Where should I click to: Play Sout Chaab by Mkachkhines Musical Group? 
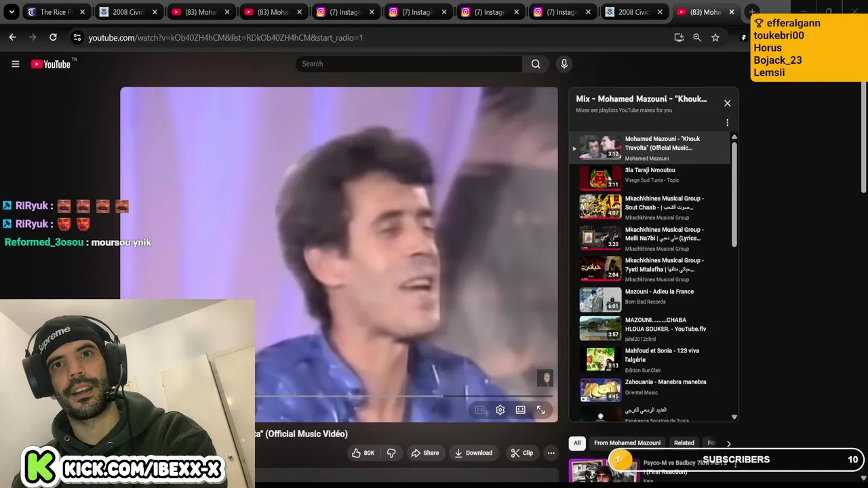coord(651,207)
